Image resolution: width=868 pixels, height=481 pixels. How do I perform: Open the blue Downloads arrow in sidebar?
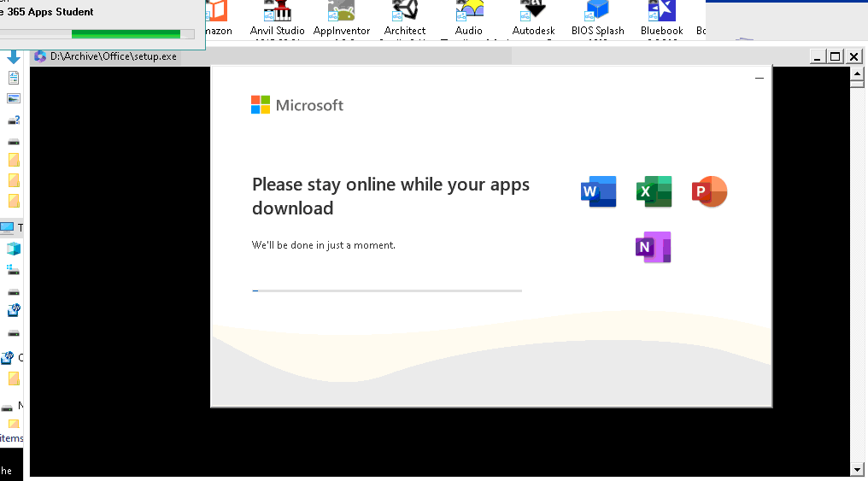pyautogui.click(x=14, y=57)
